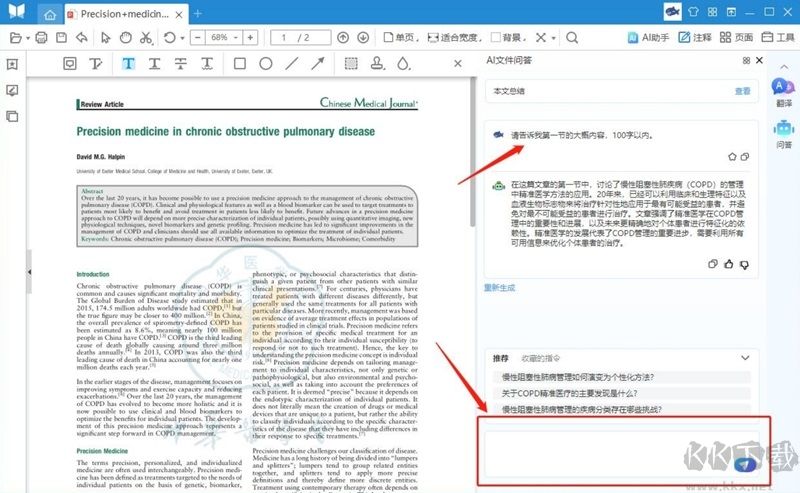Dislike the AI answer thumbs down

click(744, 264)
